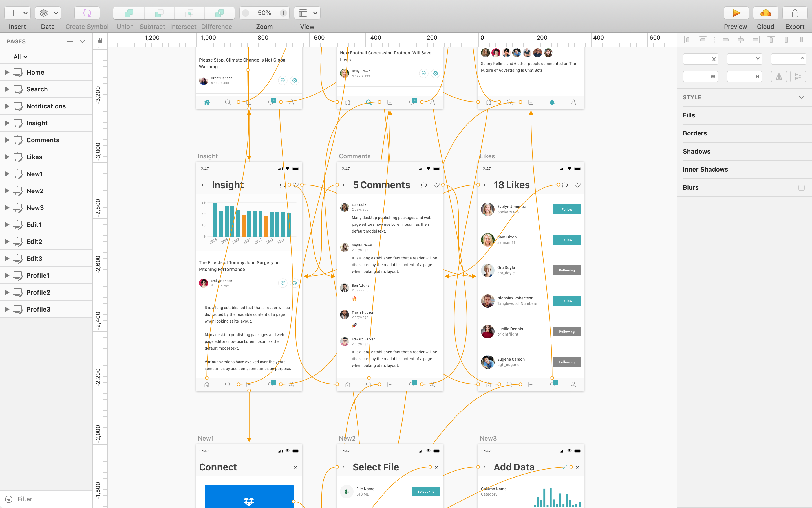Click the Following button for Eugene Carson

pyautogui.click(x=567, y=362)
